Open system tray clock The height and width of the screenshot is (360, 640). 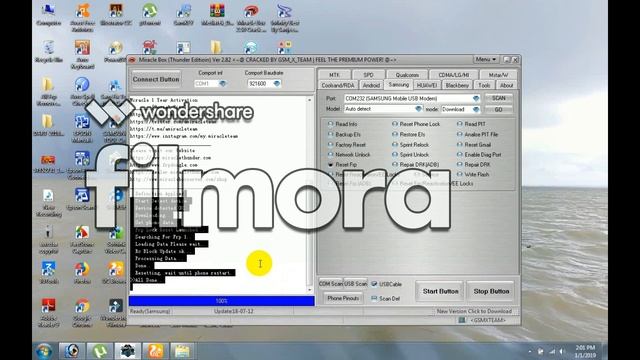[585, 351]
